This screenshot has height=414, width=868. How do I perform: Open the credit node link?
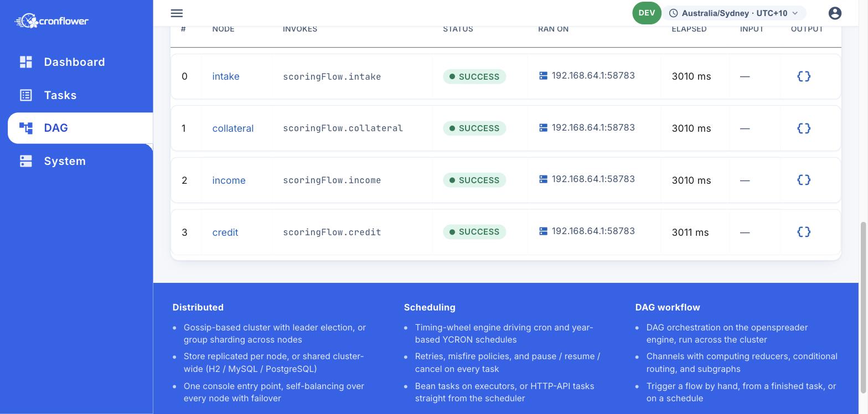(x=225, y=232)
